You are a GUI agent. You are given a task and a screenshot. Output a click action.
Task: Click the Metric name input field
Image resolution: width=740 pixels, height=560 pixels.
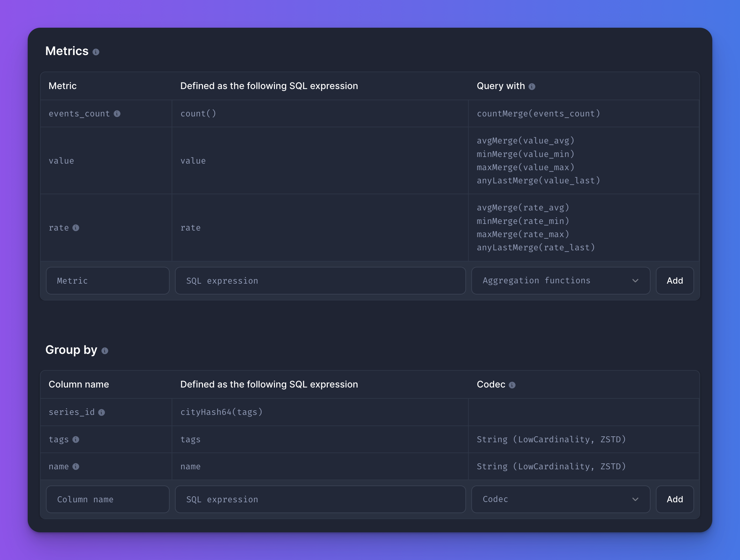point(107,281)
